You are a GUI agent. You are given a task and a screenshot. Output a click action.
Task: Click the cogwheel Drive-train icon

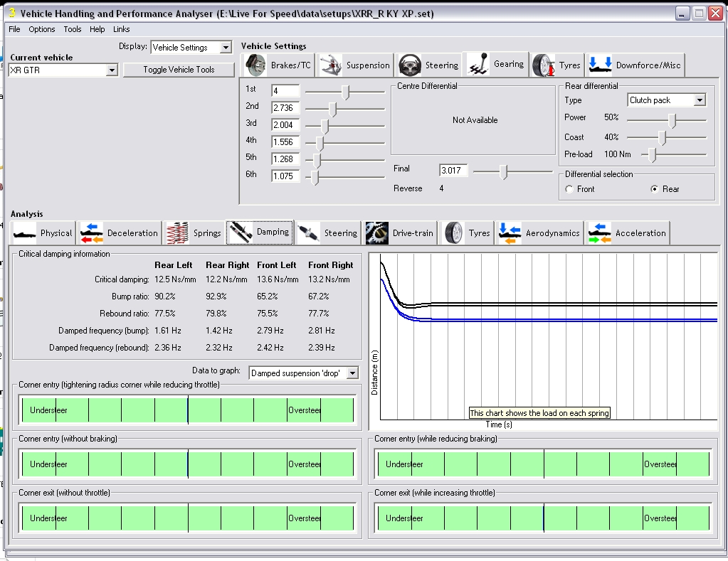pyautogui.click(x=376, y=233)
